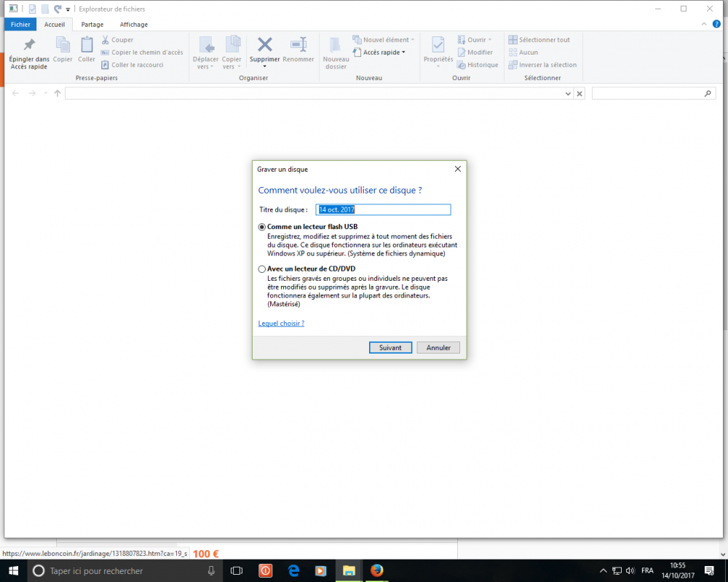Viewport: 728px width, 582px height.
Task: Open File Explorer from taskbar
Action: click(x=349, y=571)
